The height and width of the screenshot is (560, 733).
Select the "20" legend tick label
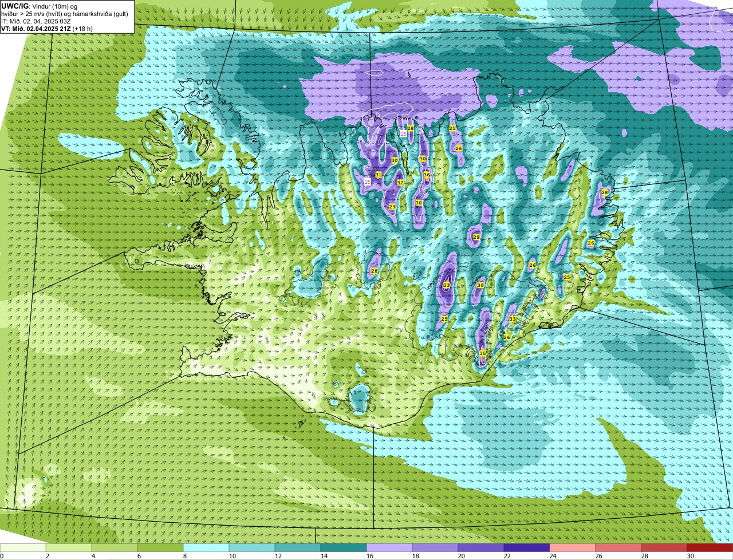coord(461,556)
